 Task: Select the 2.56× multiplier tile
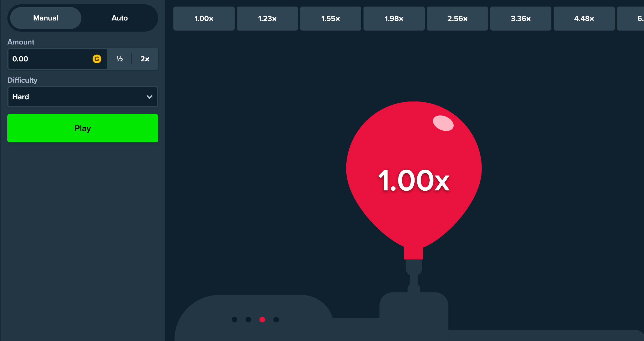pos(457,19)
